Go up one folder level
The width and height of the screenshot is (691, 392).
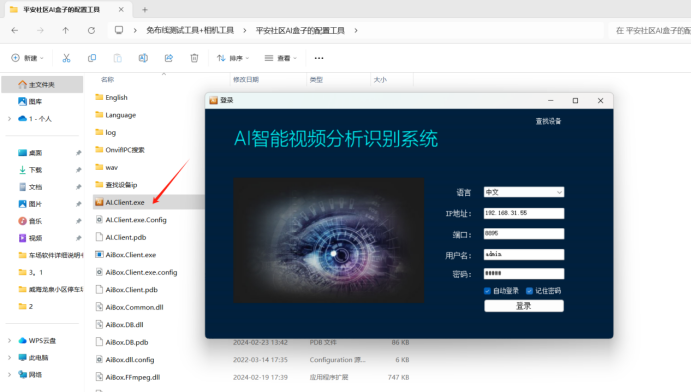coord(66,30)
